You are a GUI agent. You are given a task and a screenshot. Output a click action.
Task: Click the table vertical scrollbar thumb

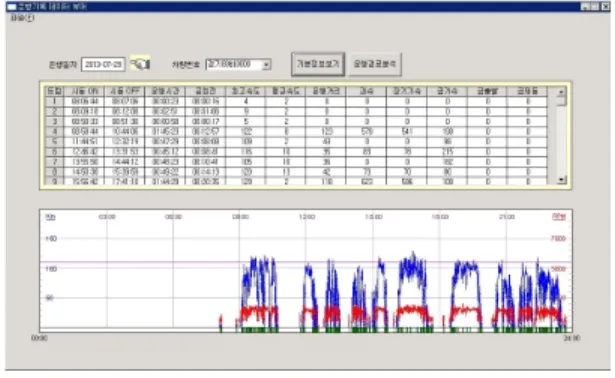click(561, 101)
